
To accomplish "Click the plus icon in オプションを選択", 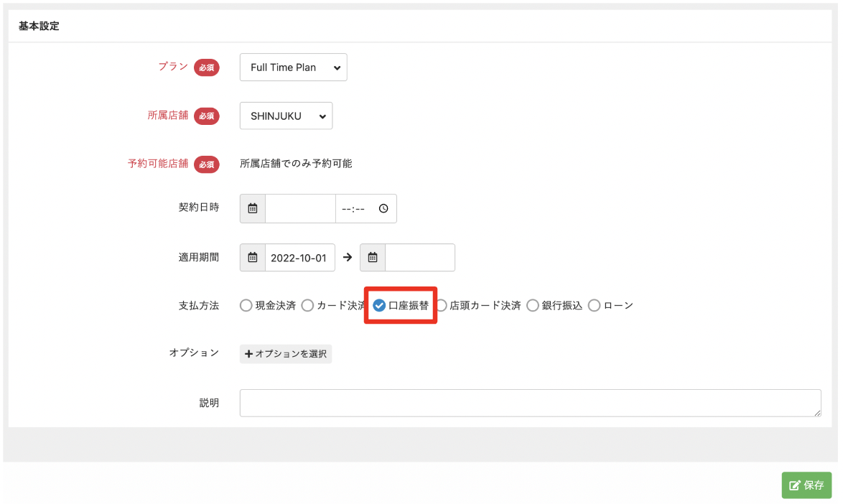I will [x=248, y=354].
